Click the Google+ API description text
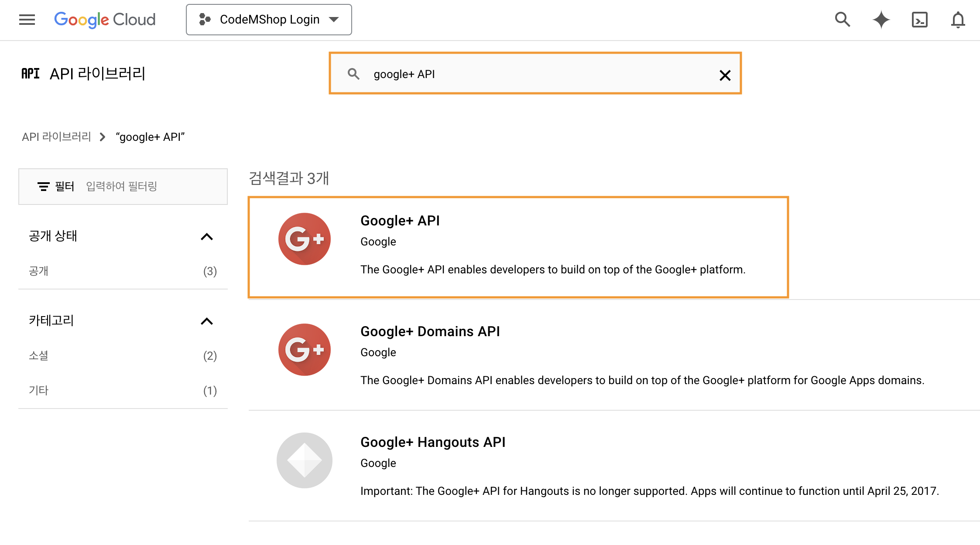The image size is (980, 545). pos(553,269)
